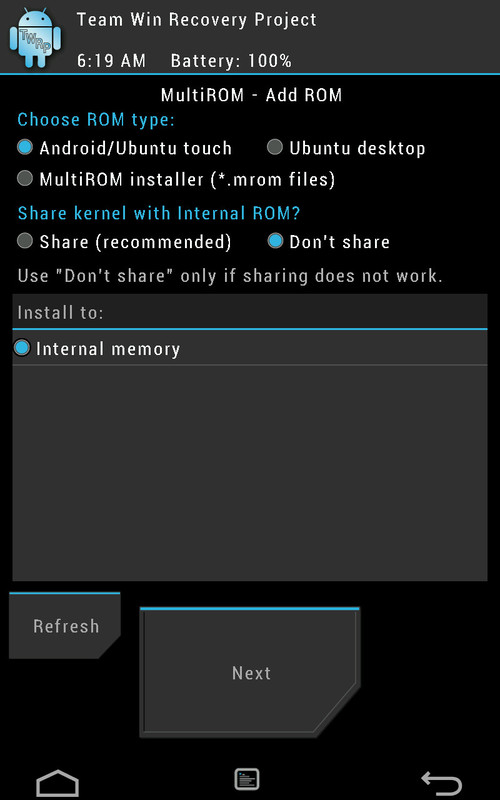Continue with the Next button
500x800 pixels.
coord(250,672)
